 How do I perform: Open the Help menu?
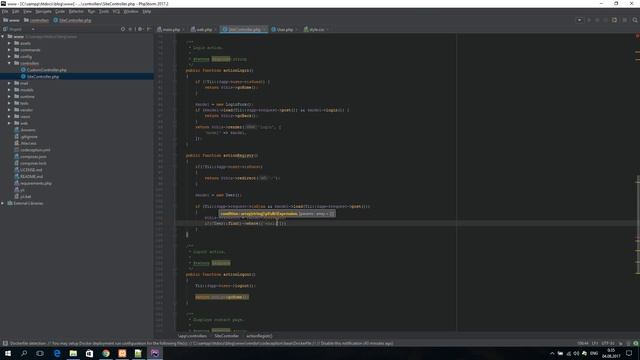pos(147,11)
